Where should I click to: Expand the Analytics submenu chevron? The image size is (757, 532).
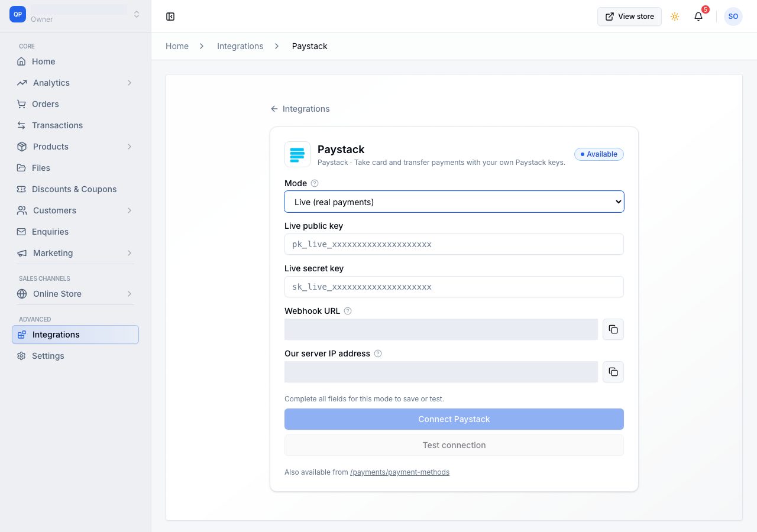[130, 83]
